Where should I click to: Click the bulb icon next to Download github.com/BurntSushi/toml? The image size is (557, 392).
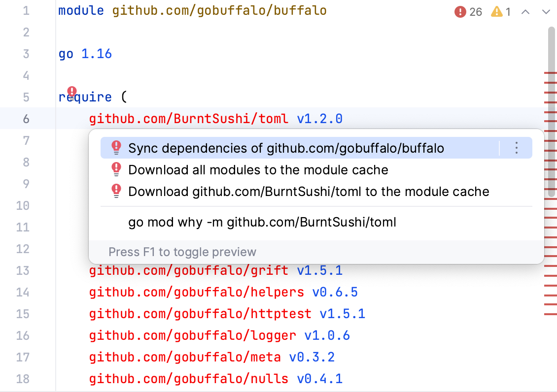pyautogui.click(x=116, y=191)
